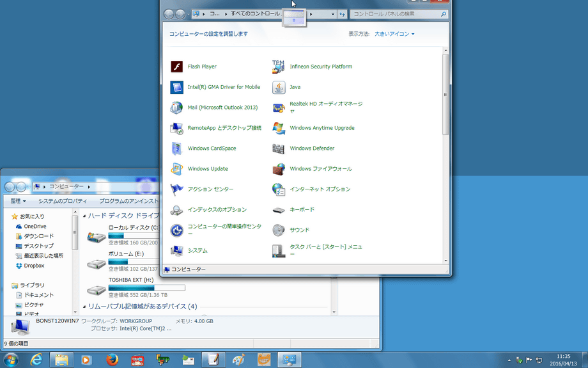Click the network icon in system tray

pyautogui.click(x=539, y=360)
